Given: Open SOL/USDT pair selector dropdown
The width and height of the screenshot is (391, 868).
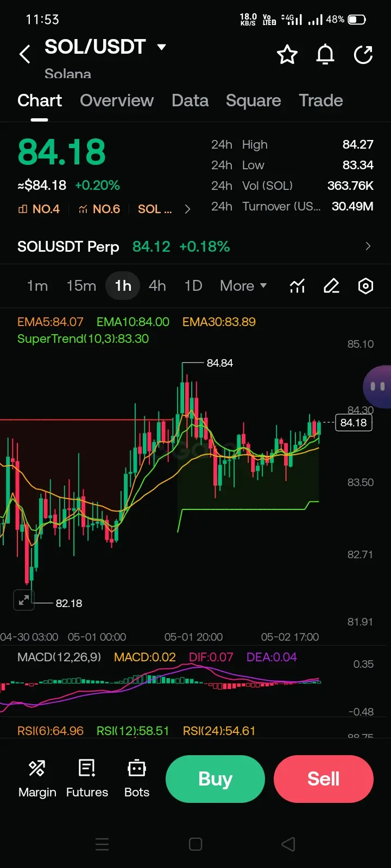Looking at the screenshot, I should (105, 47).
